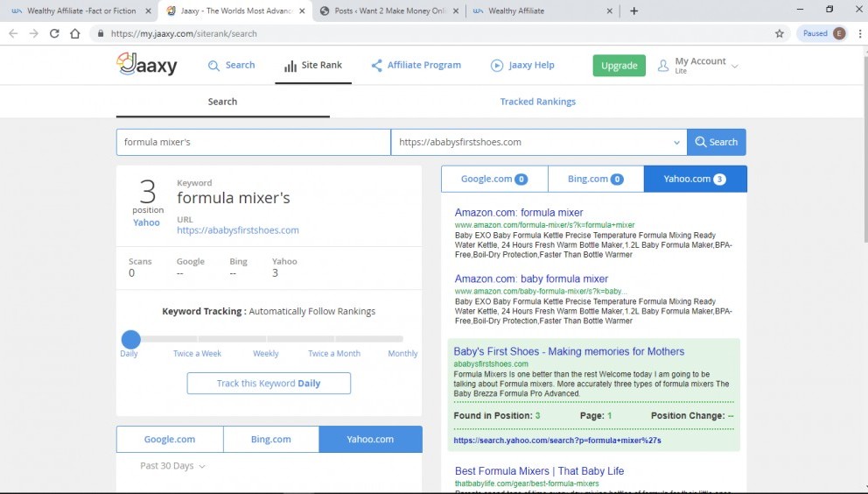Image resolution: width=868 pixels, height=494 pixels.
Task: Switch to 'Posts ‹ Want 2 Make Money' tab
Action: click(389, 11)
